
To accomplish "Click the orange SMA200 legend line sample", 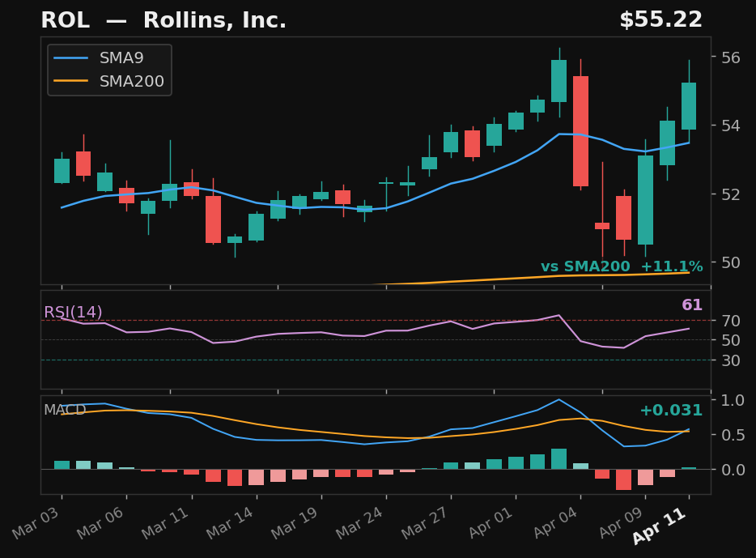I will click(71, 81).
